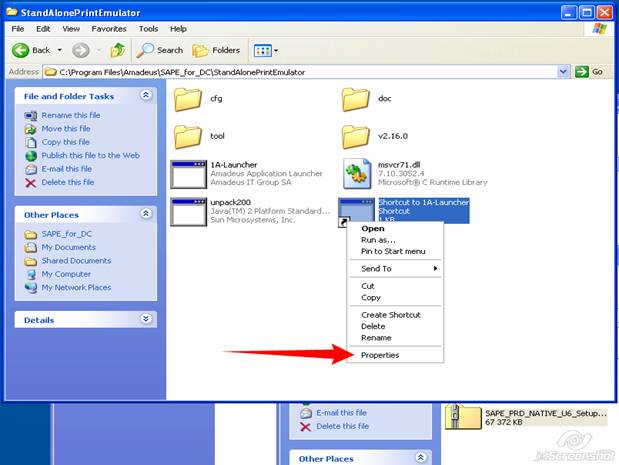Choose Pin to Start menu

395,251
